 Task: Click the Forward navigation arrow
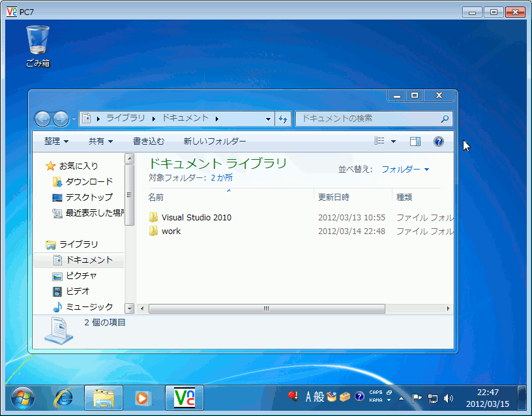(59, 119)
